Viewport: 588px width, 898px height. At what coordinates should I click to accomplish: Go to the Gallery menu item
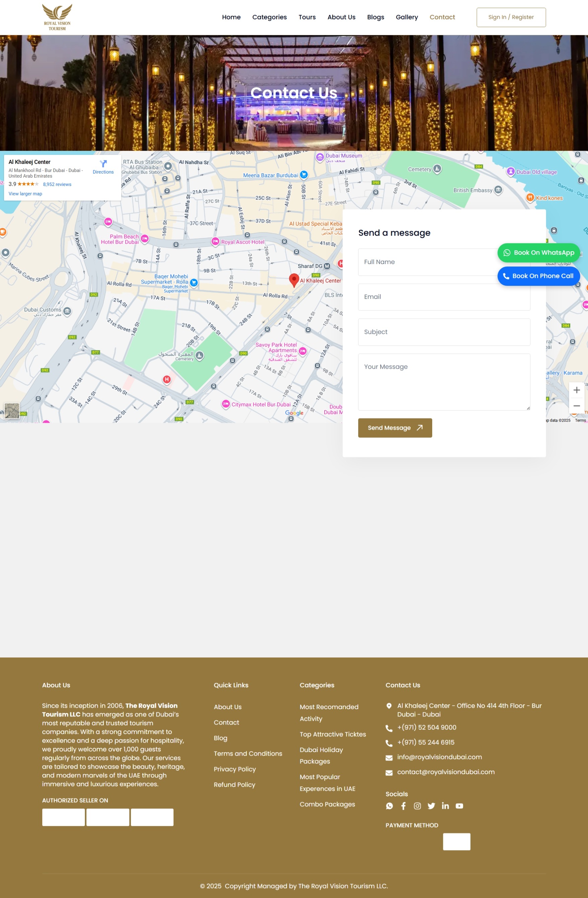pyautogui.click(x=407, y=17)
